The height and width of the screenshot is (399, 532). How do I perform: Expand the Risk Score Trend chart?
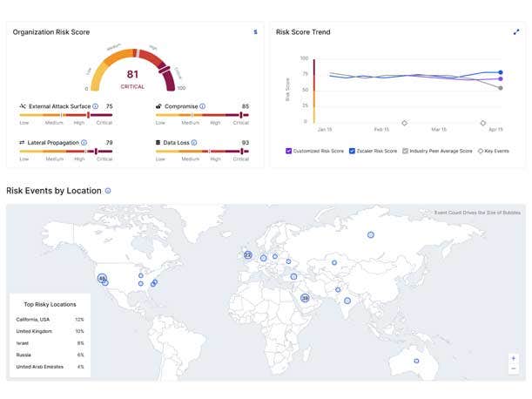516,32
